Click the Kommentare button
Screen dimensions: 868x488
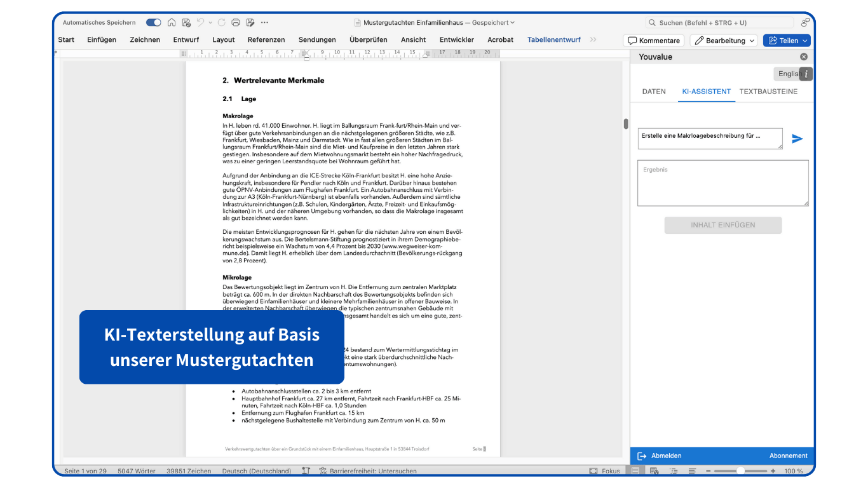pos(654,40)
